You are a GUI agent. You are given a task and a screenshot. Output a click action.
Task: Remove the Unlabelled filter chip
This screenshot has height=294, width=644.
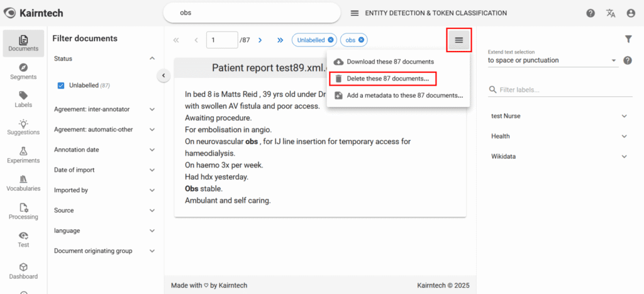pyautogui.click(x=331, y=40)
